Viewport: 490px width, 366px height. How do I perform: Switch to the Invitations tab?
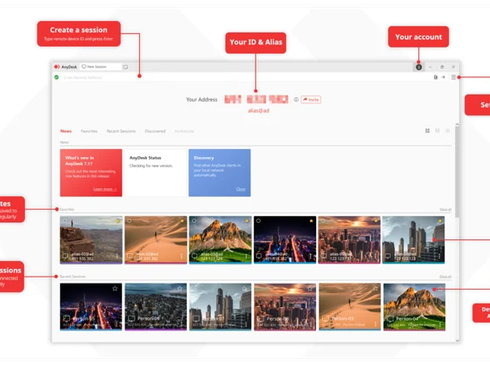(184, 131)
